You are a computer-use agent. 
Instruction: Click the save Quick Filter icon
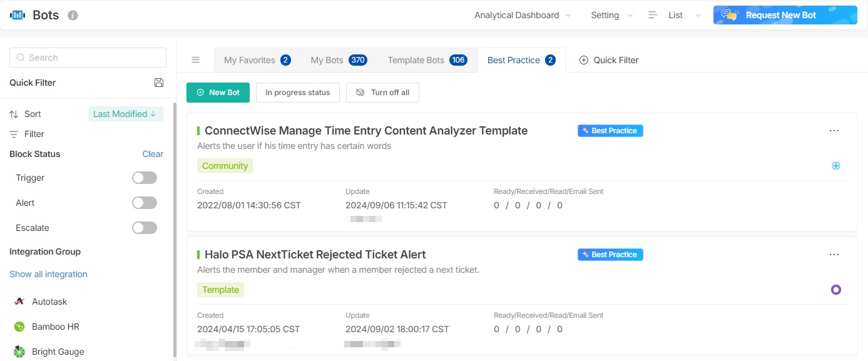pos(159,83)
